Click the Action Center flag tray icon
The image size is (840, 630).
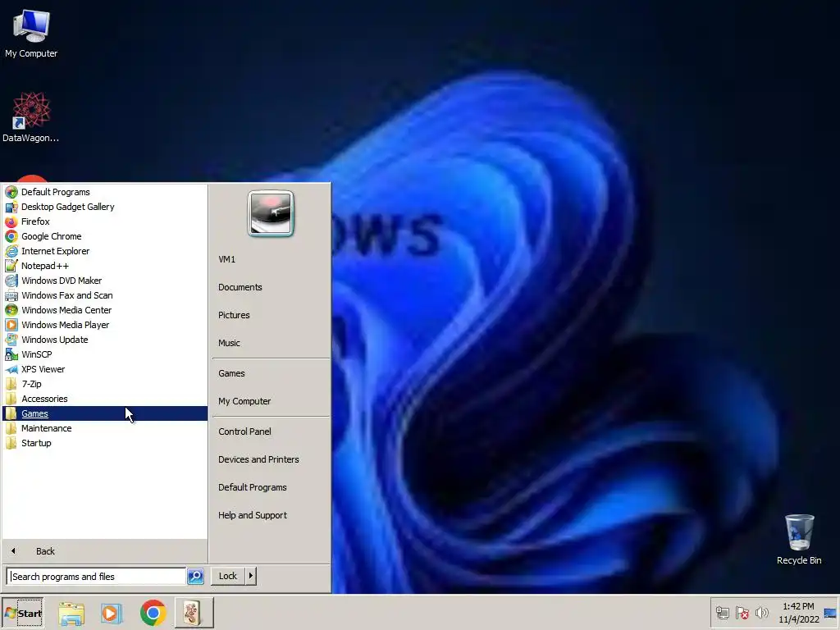pyautogui.click(x=742, y=612)
